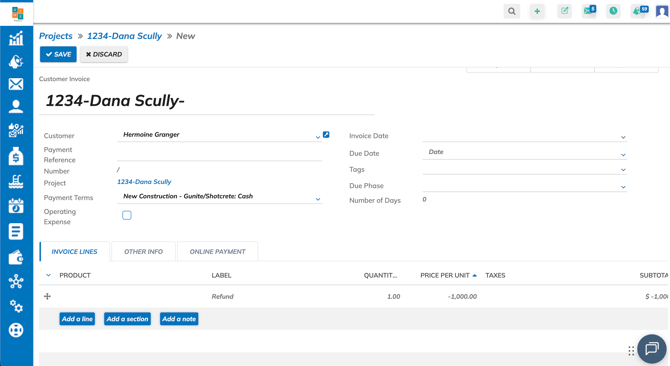Open the clock activities icon
Screen dimensions: 670x366
613,11
